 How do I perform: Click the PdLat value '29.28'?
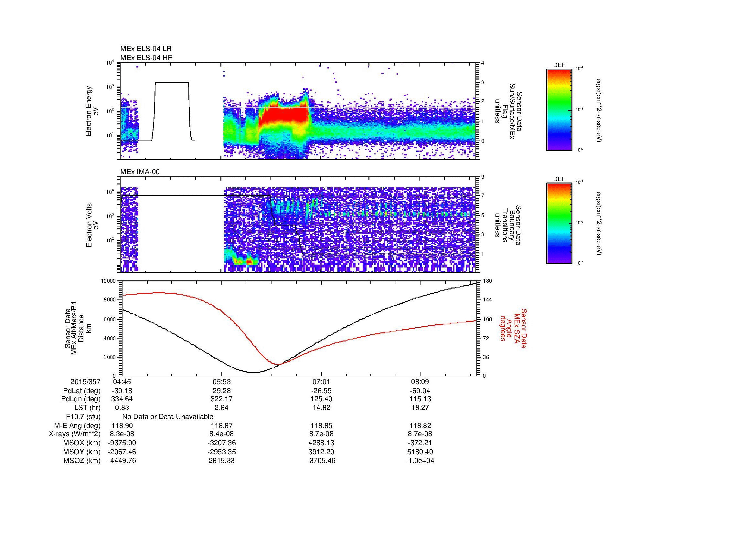tap(222, 391)
